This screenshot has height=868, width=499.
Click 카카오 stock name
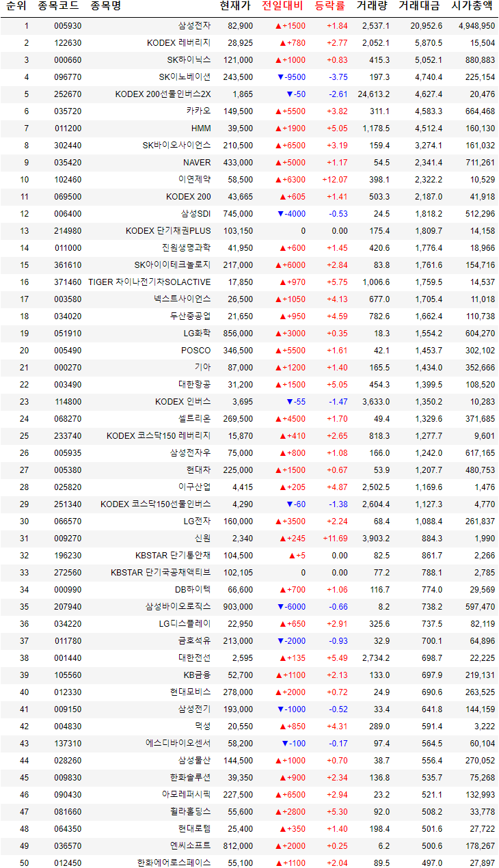pyautogui.click(x=198, y=111)
